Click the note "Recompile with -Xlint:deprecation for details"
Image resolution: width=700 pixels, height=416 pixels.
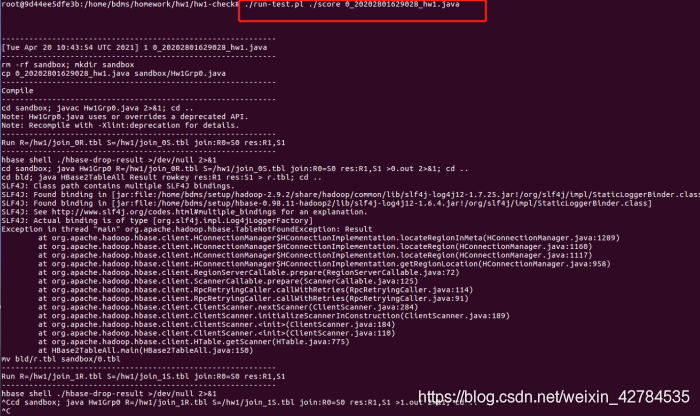[133, 125]
